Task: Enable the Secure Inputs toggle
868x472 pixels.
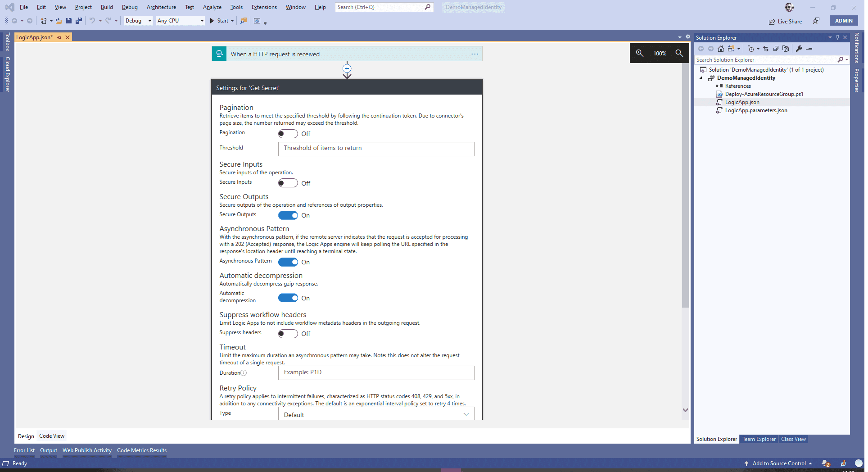Action: pos(288,183)
